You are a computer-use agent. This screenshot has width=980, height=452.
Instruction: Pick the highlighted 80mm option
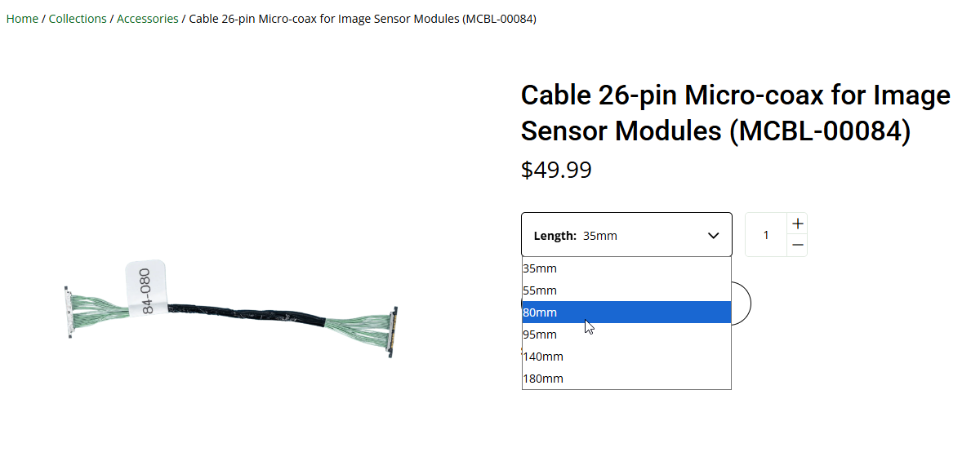pos(540,312)
